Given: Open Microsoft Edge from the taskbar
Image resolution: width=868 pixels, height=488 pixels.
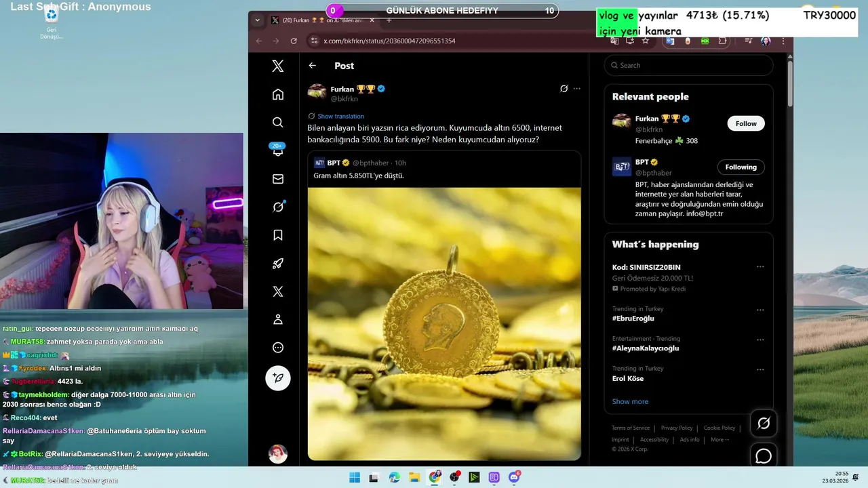Looking at the screenshot, I should (x=395, y=477).
